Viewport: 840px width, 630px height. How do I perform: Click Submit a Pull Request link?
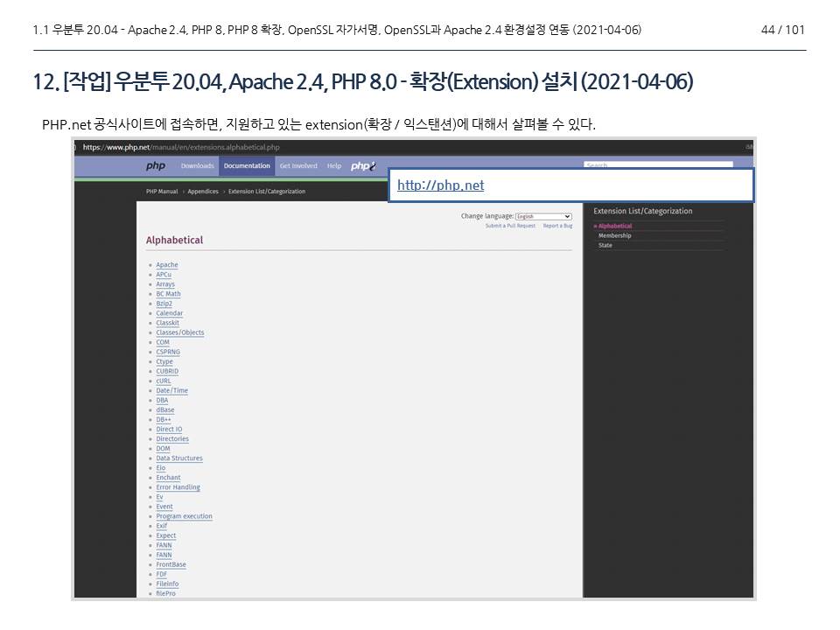point(510,226)
